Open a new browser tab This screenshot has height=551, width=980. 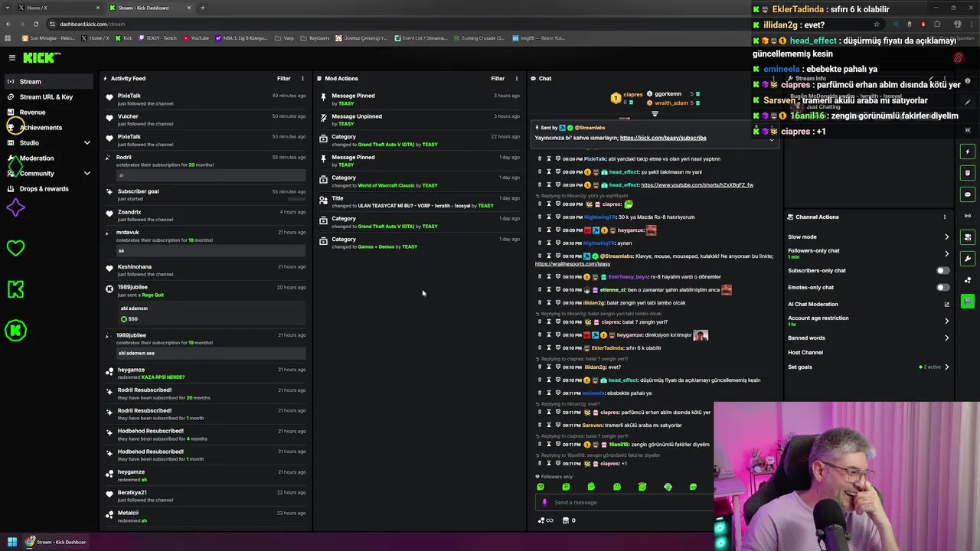(202, 8)
